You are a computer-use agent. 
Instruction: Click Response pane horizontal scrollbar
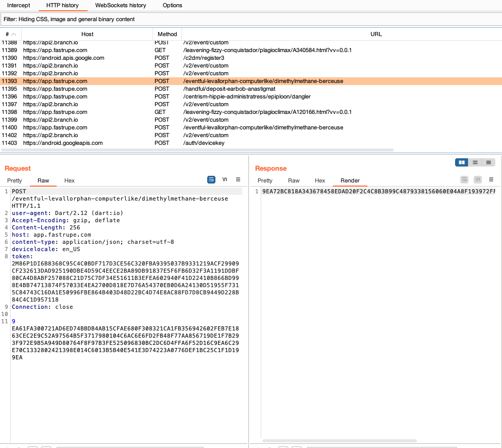coord(339,441)
